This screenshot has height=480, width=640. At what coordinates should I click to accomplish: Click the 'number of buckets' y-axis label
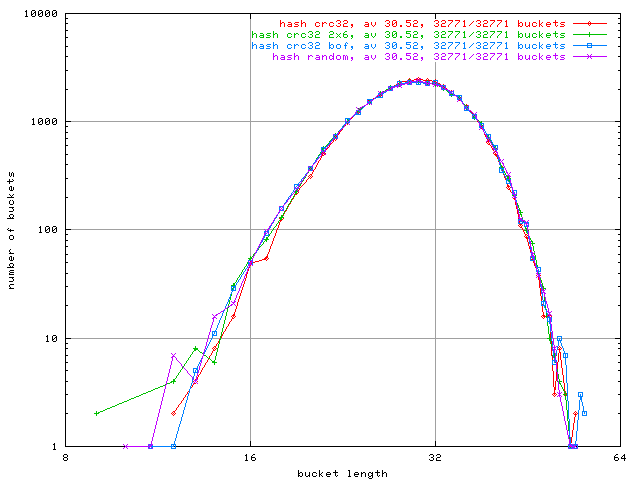point(11,231)
